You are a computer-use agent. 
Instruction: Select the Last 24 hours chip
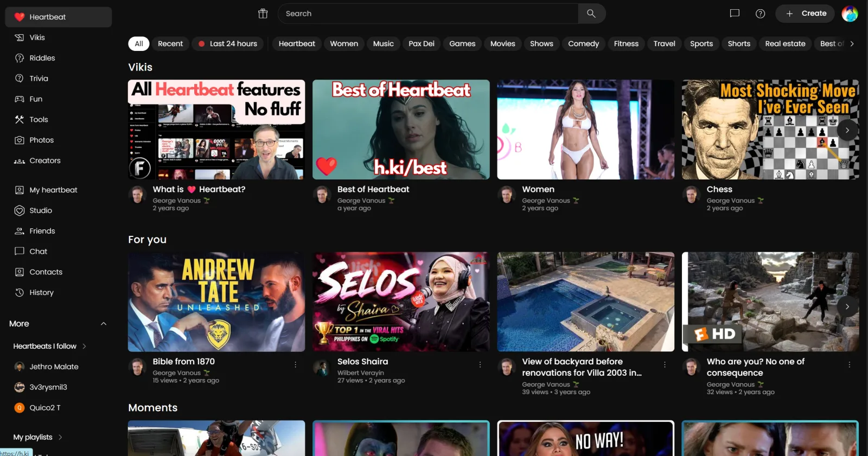[228, 43]
